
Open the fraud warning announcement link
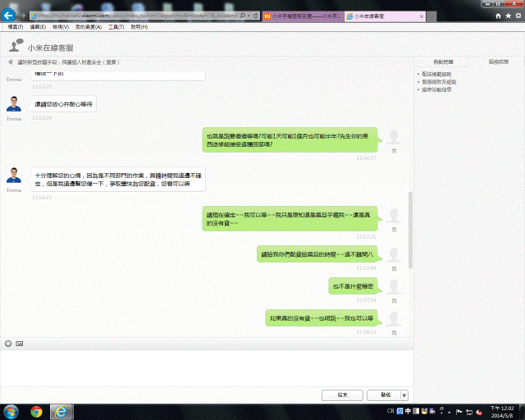(68, 62)
